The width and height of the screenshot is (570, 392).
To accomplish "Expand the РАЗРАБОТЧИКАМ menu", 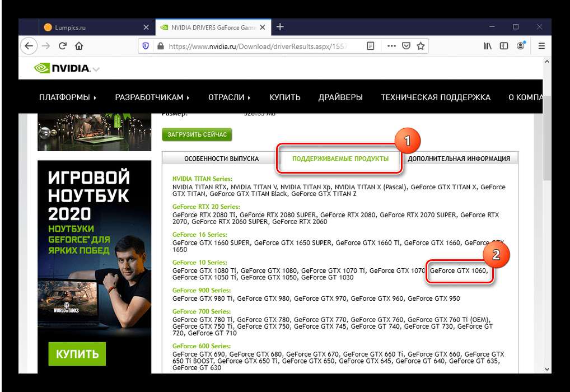I will click(x=152, y=97).
